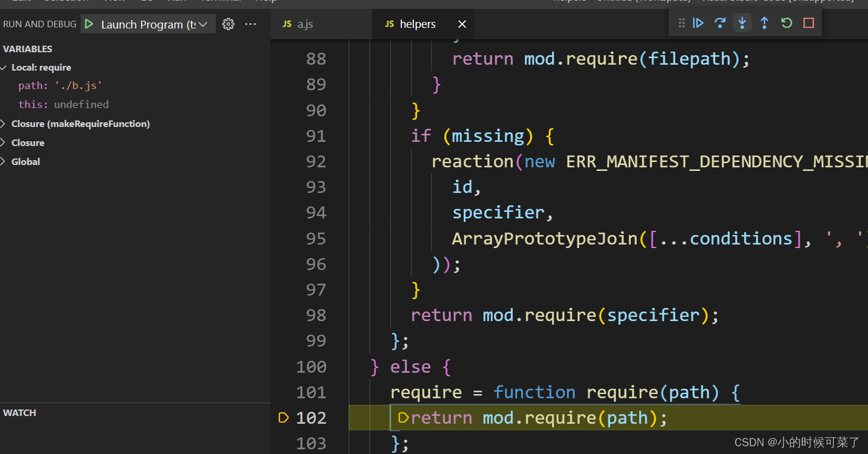Click 'mod.require(path)' on highlighted line 102

point(570,418)
